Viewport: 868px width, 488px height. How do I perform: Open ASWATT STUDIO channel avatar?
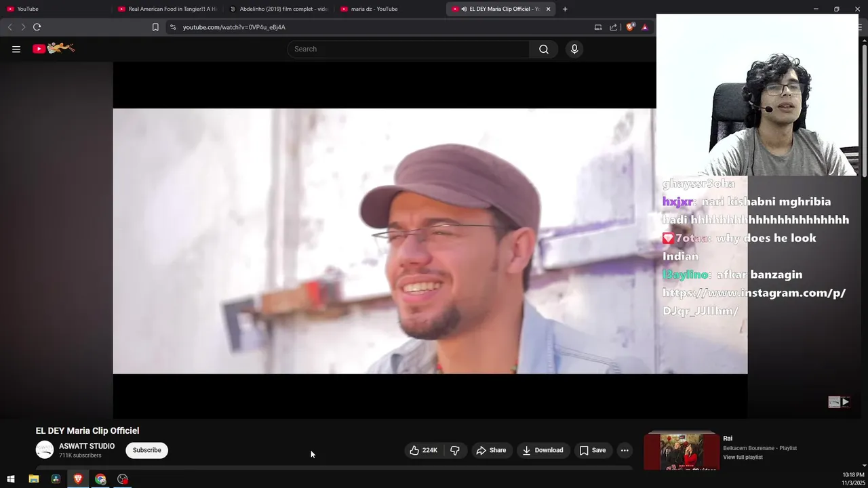pos(45,450)
